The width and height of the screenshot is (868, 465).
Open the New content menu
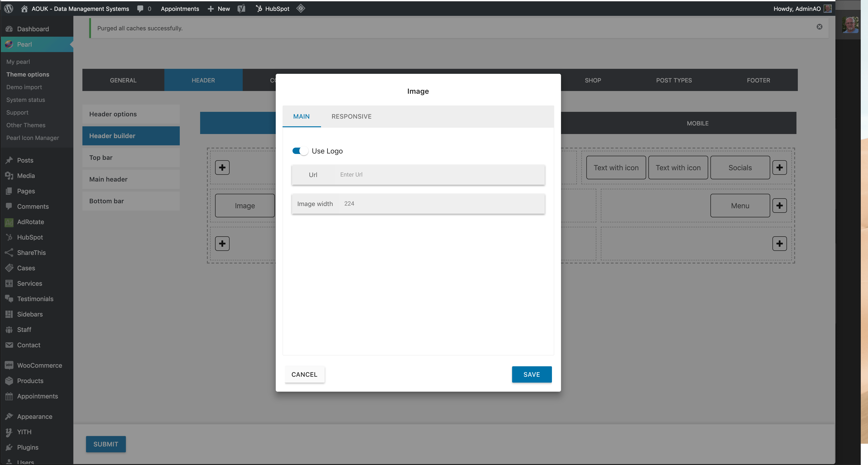click(219, 9)
